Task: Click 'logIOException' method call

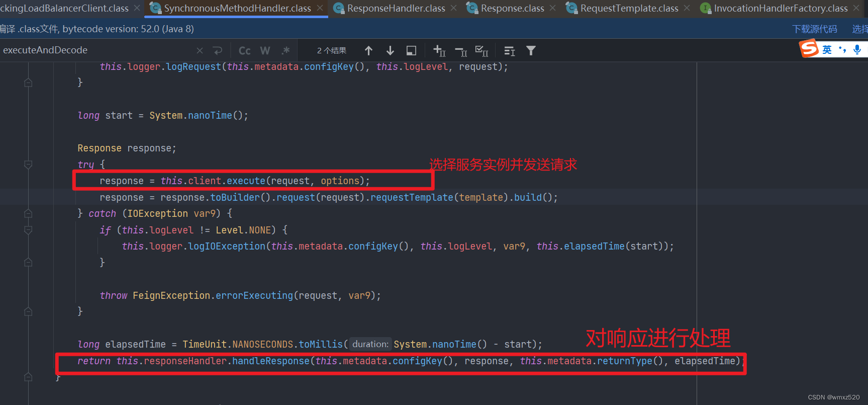Action: click(227, 246)
